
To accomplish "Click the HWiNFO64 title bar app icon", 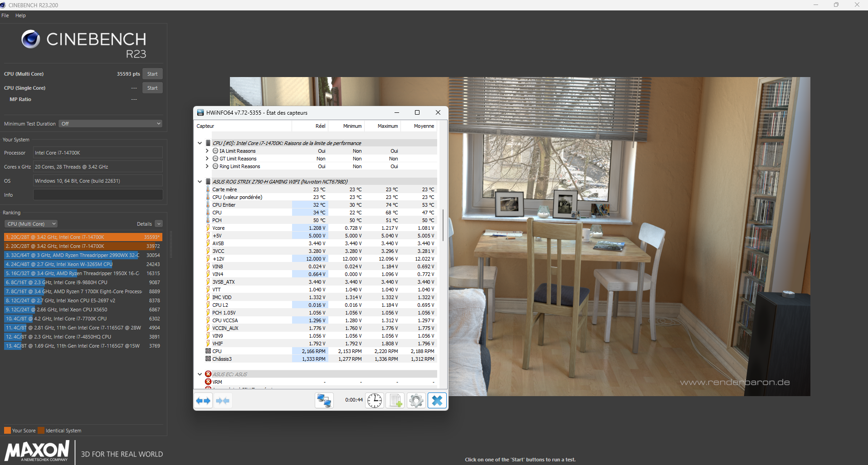I will pyautogui.click(x=200, y=113).
